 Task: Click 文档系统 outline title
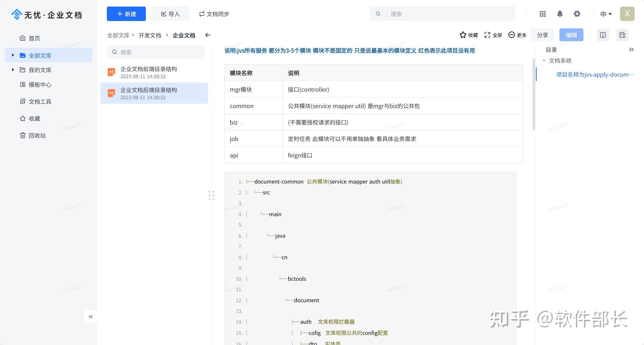click(560, 61)
